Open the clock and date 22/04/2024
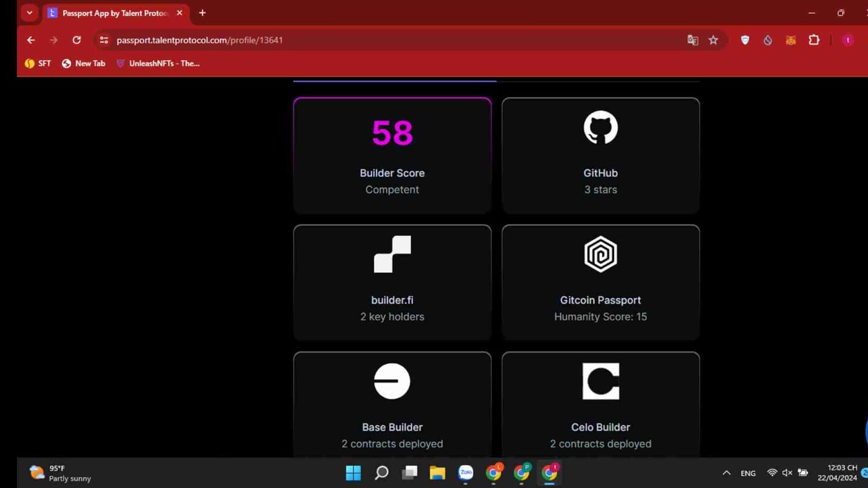868x488 pixels. tap(837, 473)
